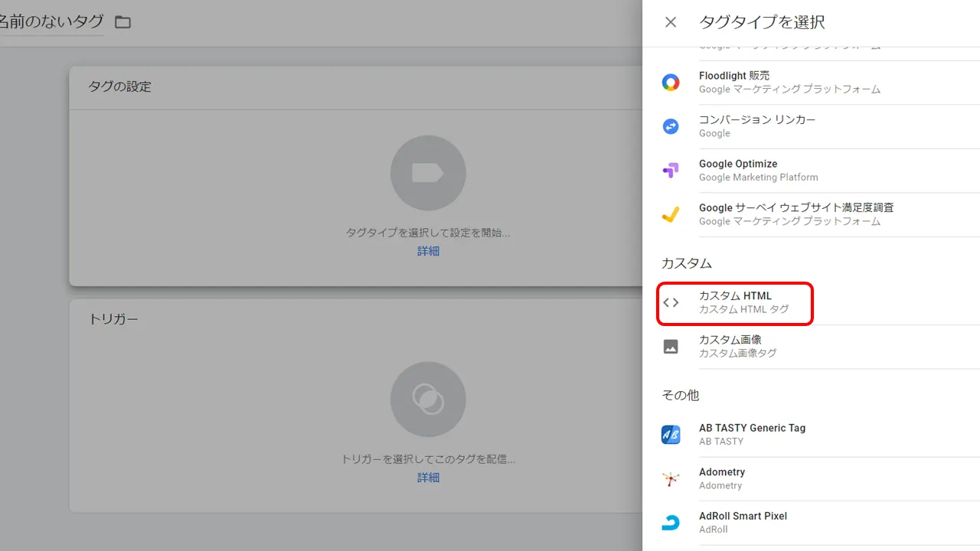Click the Adometry logo icon

(671, 478)
